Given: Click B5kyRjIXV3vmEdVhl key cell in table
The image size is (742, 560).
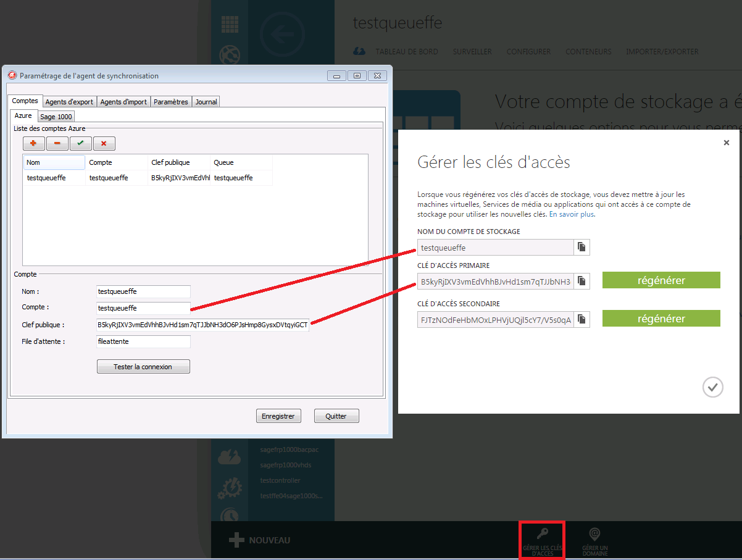Looking at the screenshot, I should point(179,178).
